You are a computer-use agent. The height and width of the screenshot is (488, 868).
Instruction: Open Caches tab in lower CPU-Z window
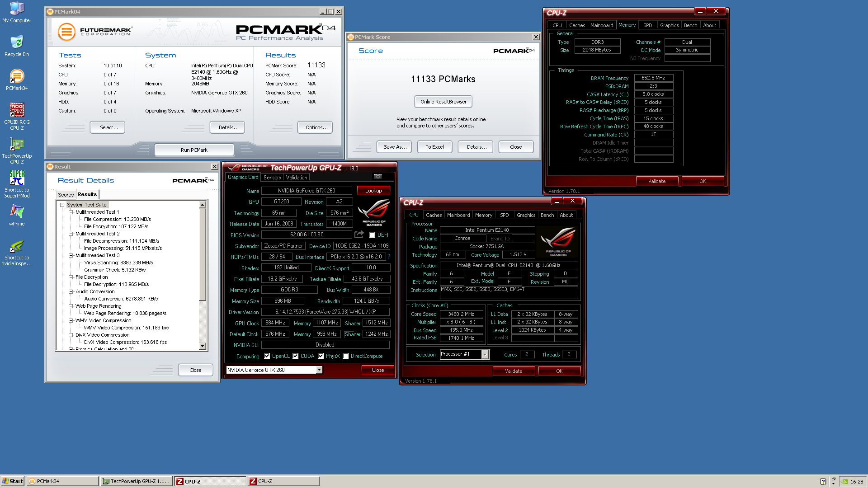434,215
